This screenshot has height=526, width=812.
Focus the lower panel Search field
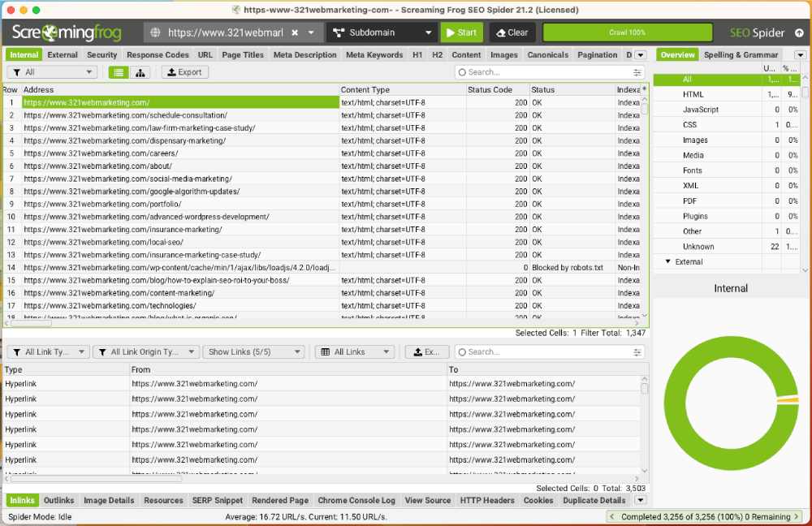[x=544, y=352]
